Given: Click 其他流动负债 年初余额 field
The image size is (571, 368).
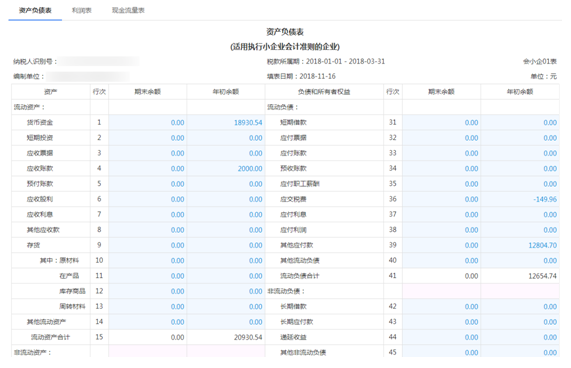Looking at the screenshot, I should point(520,261).
